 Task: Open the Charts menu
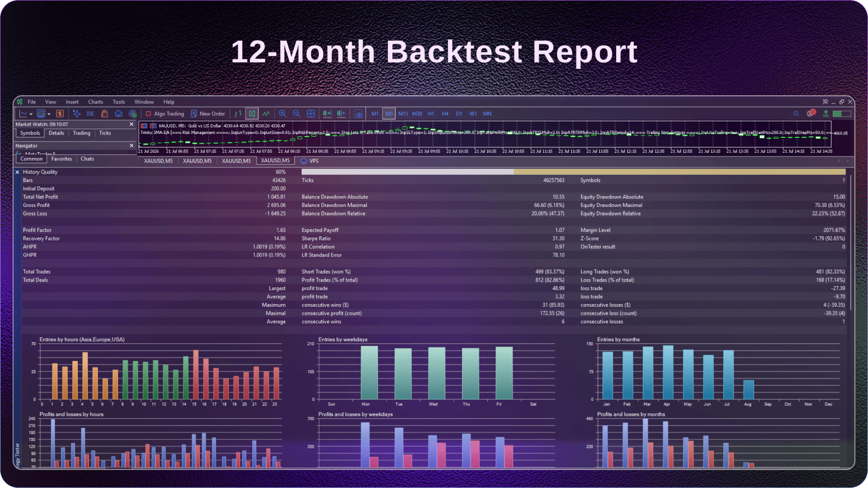coord(95,102)
